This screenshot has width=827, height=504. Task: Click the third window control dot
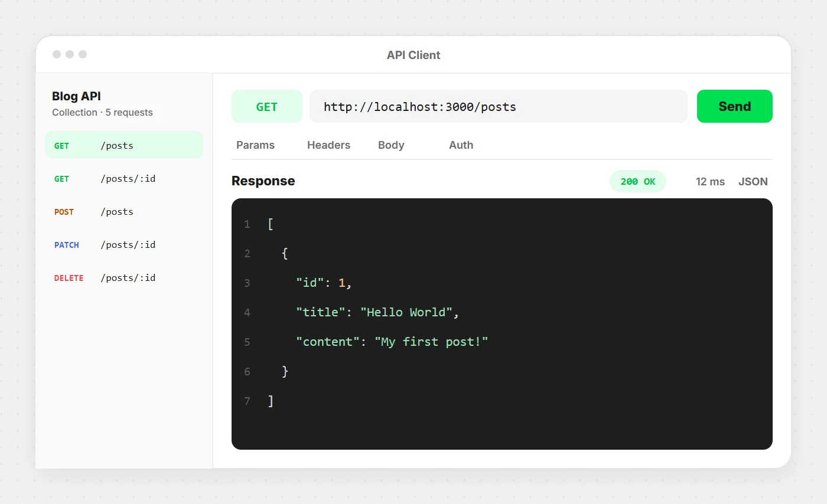click(x=83, y=54)
